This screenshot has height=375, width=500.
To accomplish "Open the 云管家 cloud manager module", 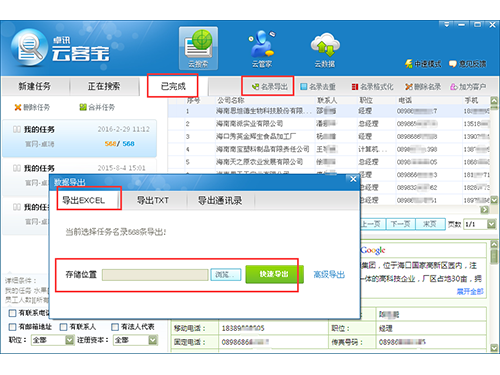I will point(262,48).
